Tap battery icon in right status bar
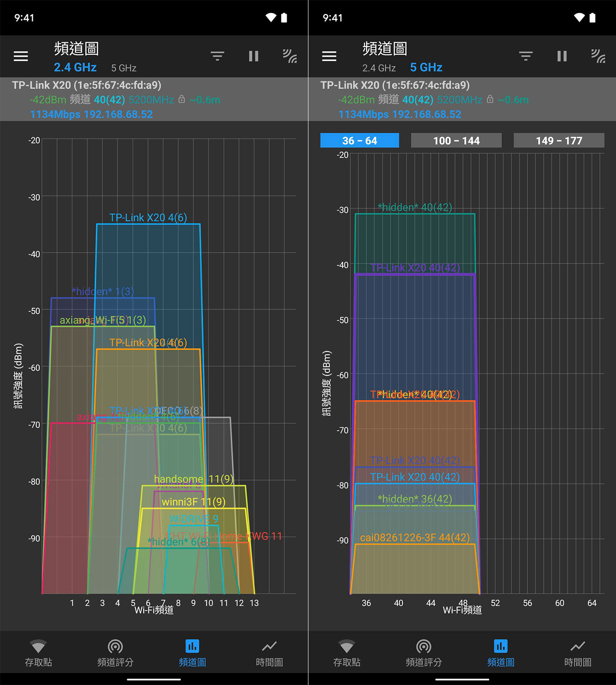Viewport: 616px width, 685px height. point(592,18)
